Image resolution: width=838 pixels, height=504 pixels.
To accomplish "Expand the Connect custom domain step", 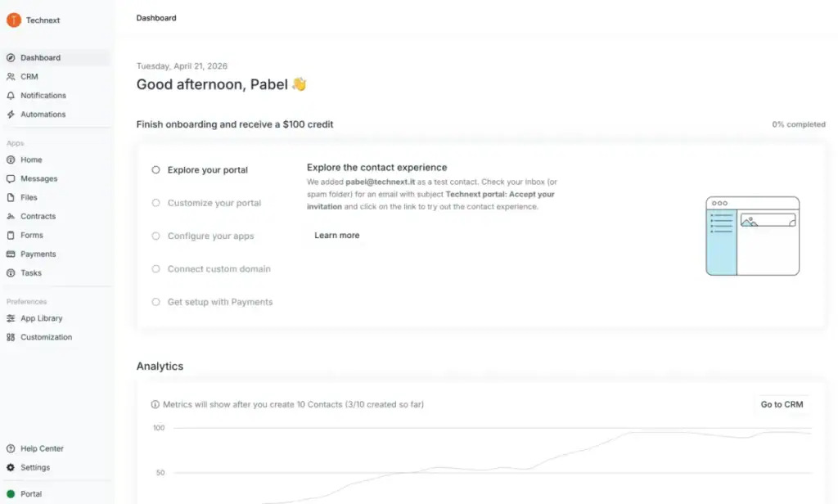I will (x=155, y=268).
